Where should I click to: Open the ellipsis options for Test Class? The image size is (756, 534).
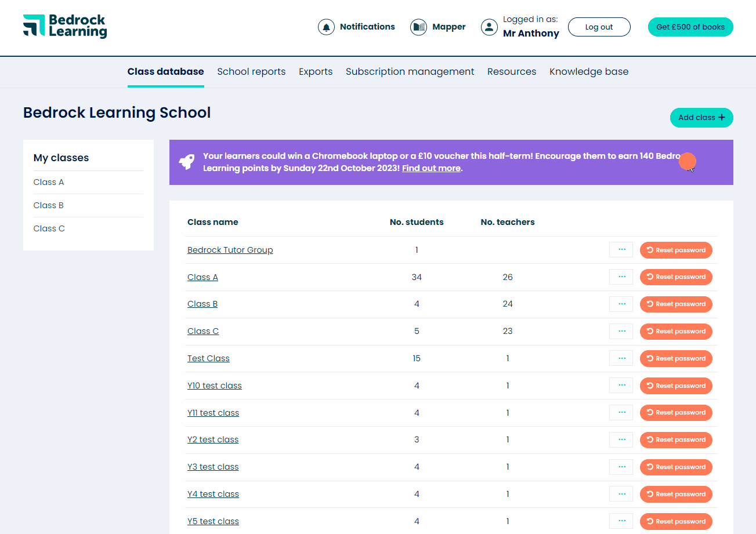(621, 358)
